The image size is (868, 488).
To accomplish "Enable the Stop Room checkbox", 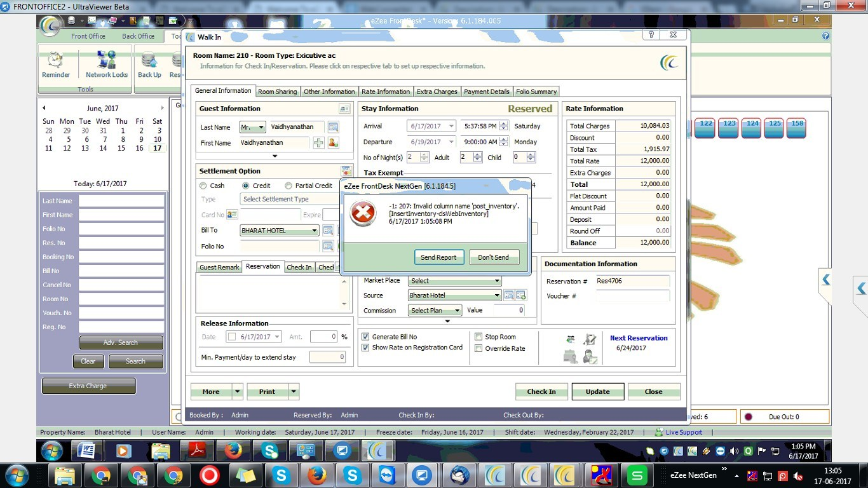I will pyautogui.click(x=478, y=337).
